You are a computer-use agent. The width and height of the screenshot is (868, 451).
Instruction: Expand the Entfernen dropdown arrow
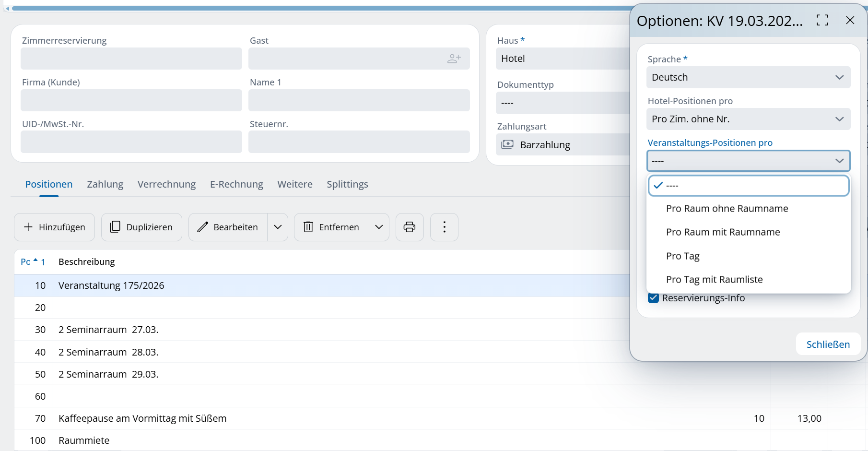coord(379,227)
